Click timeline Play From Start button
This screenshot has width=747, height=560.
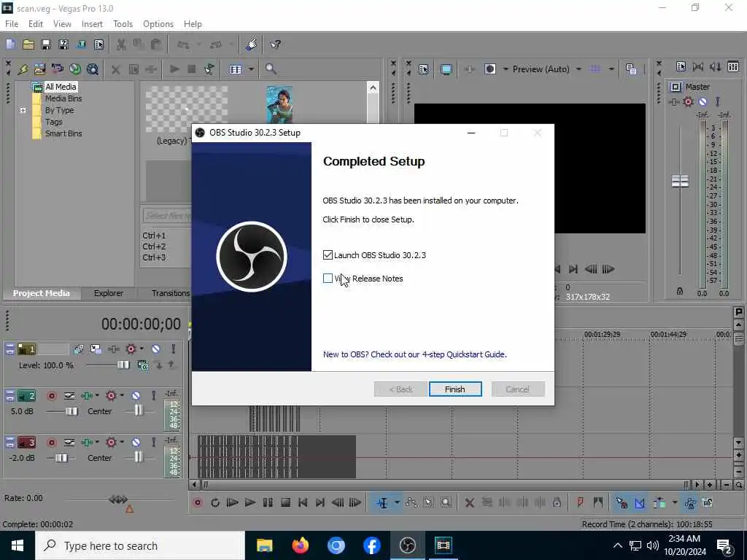click(233, 502)
